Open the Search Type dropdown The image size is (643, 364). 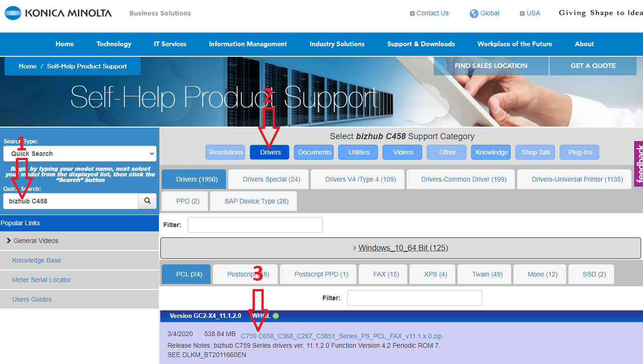[80, 154]
